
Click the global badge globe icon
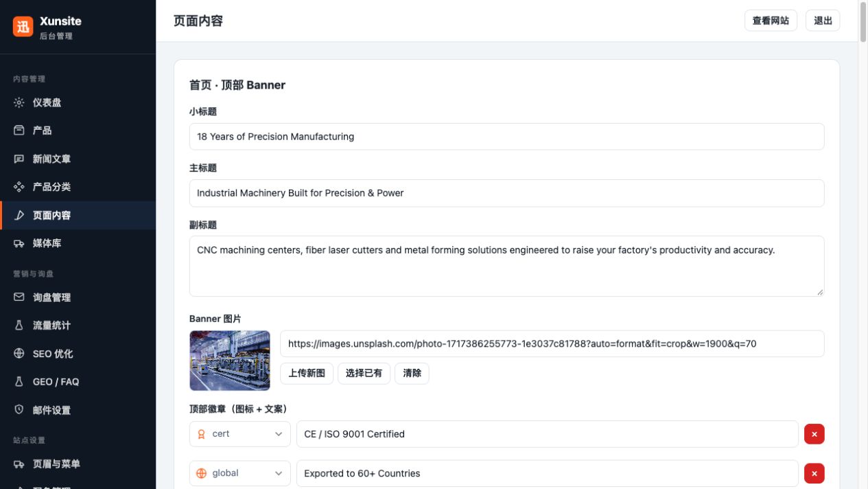coord(201,473)
